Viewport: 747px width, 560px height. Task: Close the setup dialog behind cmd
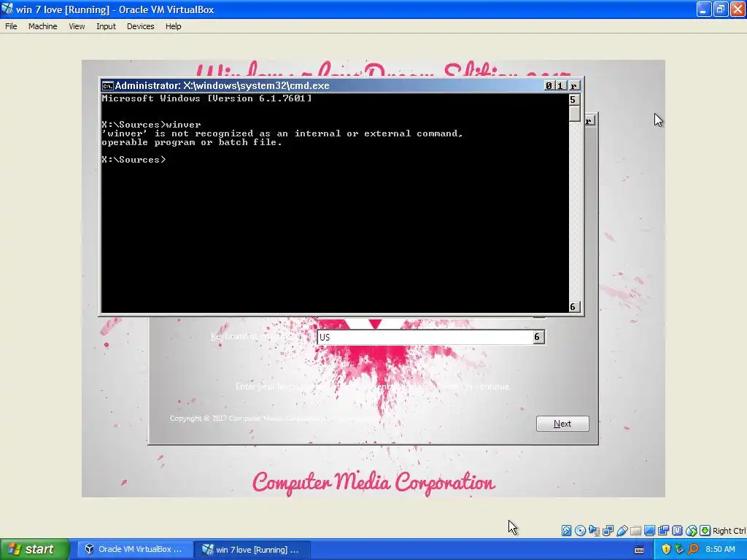click(589, 120)
